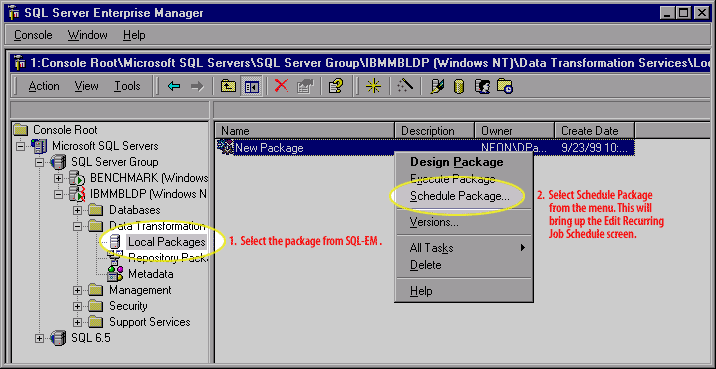
Task: Click the Register Server pencil icon
Action: [437, 86]
